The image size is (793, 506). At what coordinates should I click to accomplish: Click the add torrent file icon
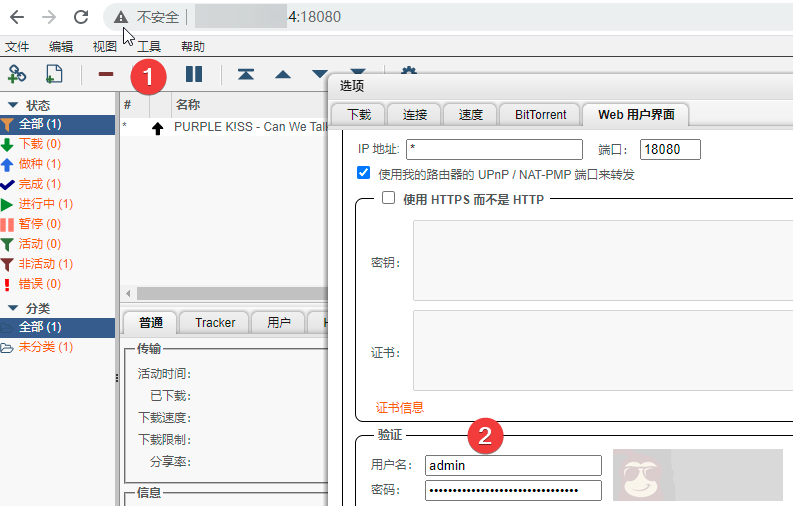[54, 73]
